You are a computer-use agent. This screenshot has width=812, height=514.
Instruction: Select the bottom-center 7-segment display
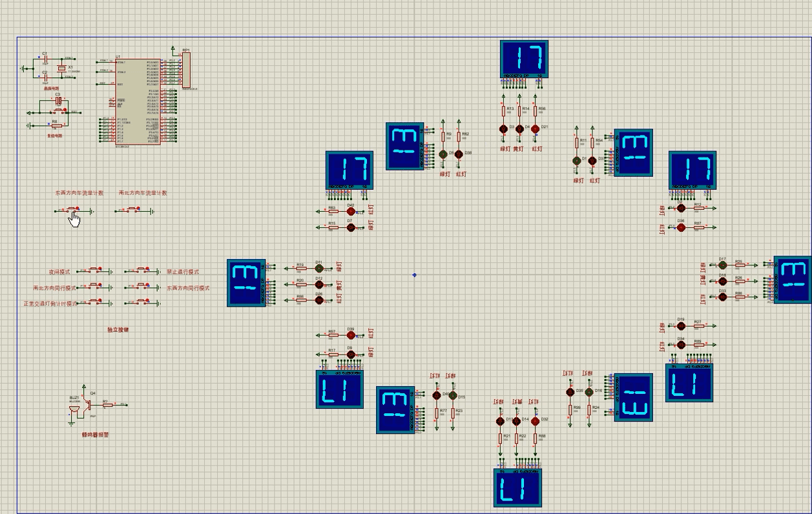(x=517, y=488)
